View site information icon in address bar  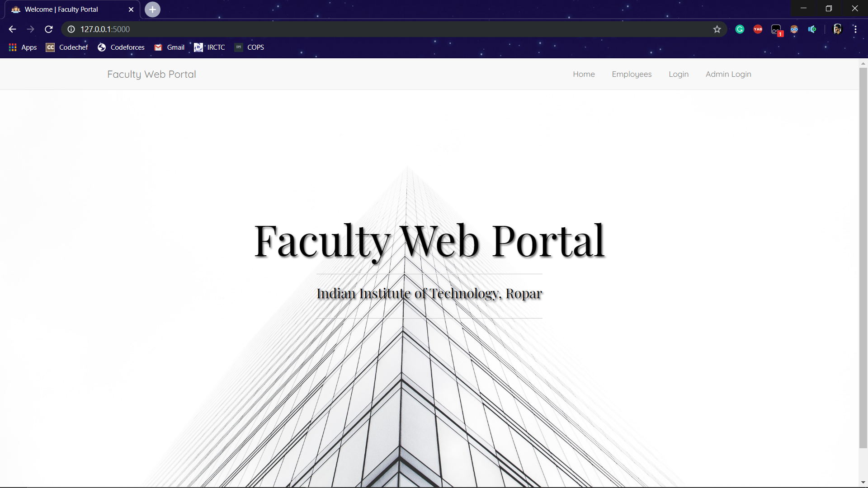coord(71,29)
